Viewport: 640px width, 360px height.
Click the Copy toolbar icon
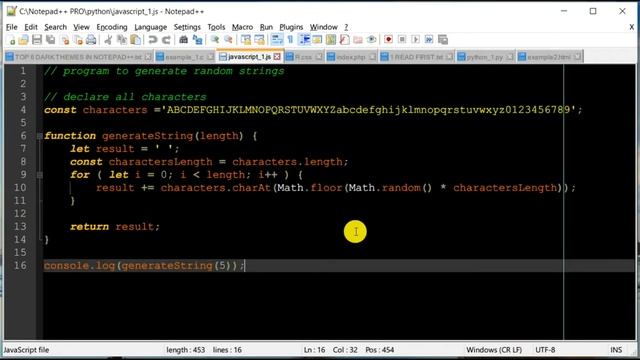pos(122,40)
